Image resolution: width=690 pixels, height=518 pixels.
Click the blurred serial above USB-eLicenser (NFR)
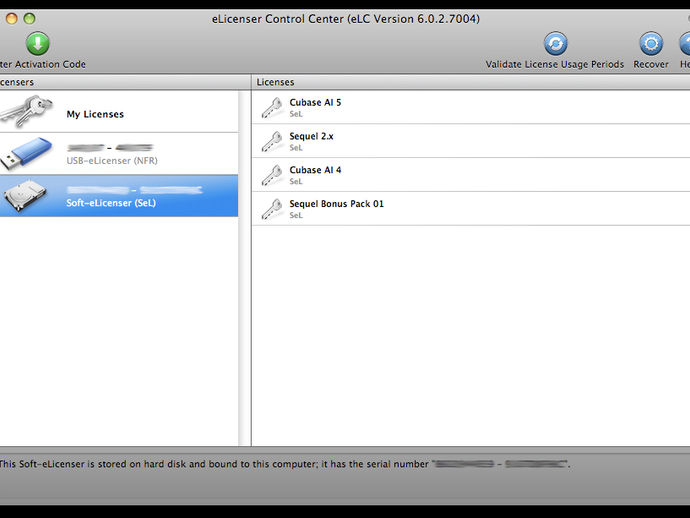(x=110, y=147)
